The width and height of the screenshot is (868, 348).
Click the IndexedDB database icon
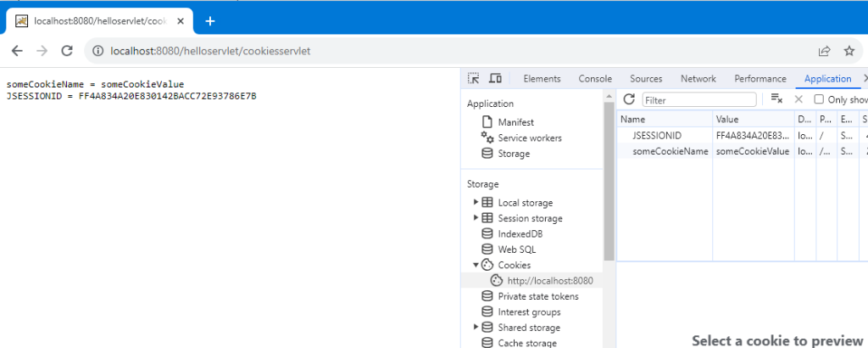tap(487, 234)
